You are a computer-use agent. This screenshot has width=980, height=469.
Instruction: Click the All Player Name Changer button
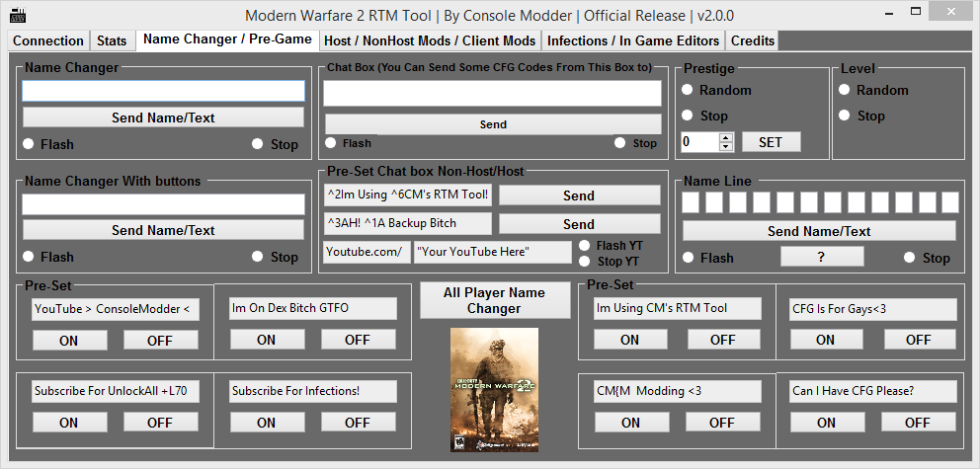coord(494,300)
